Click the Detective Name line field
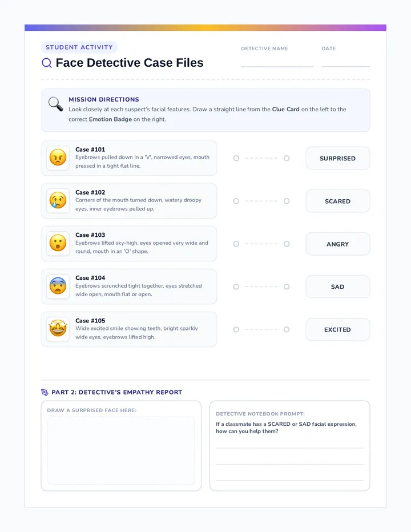411x532 pixels. (x=277, y=62)
